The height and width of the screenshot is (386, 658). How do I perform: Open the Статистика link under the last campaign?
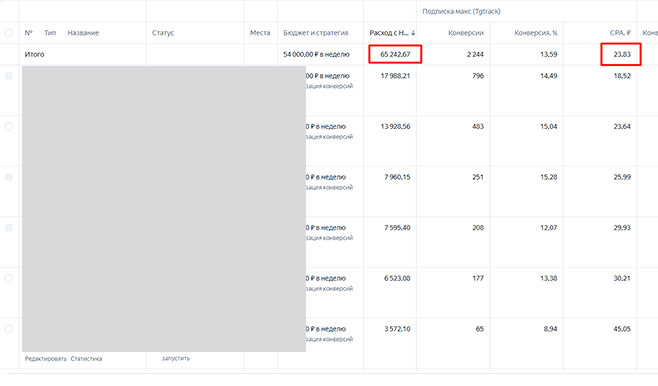coord(86,359)
